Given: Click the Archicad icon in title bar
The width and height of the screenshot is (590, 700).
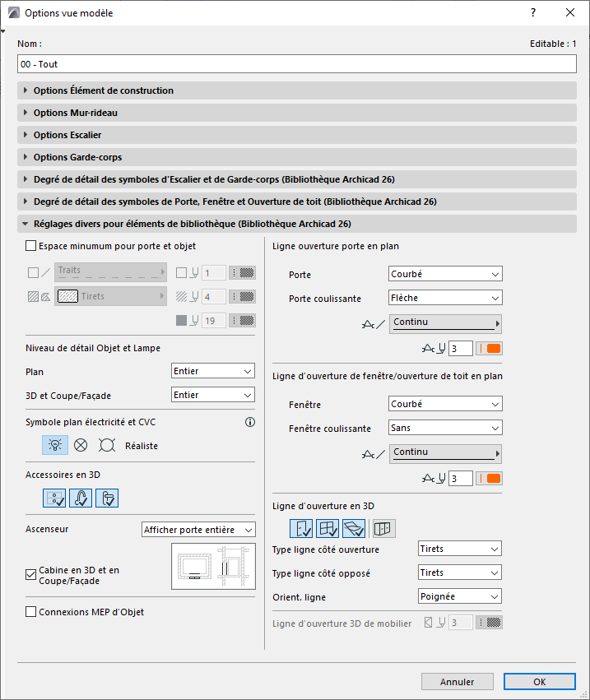Looking at the screenshot, I should click(x=14, y=13).
